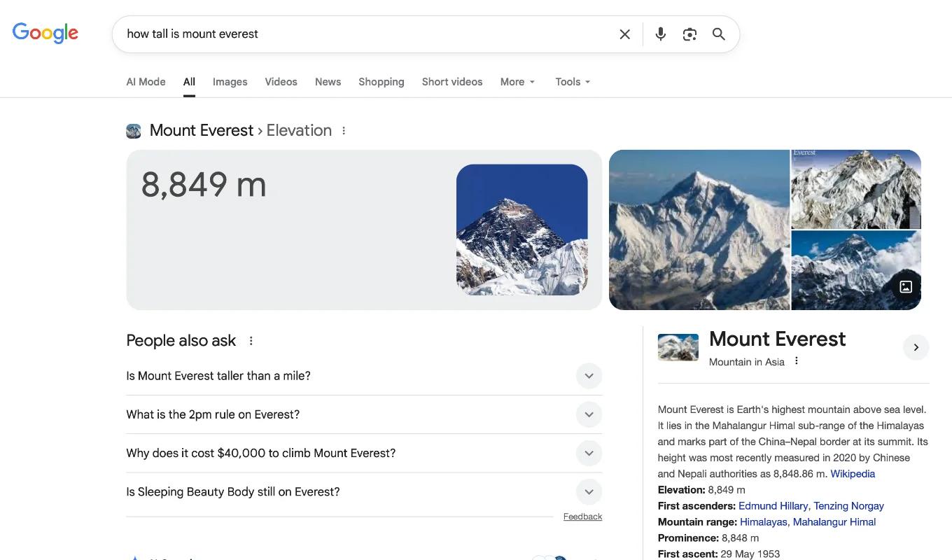The image size is (952, 560).
Task: Switch to AI Mode tab
Action: (x=146, y=82)
